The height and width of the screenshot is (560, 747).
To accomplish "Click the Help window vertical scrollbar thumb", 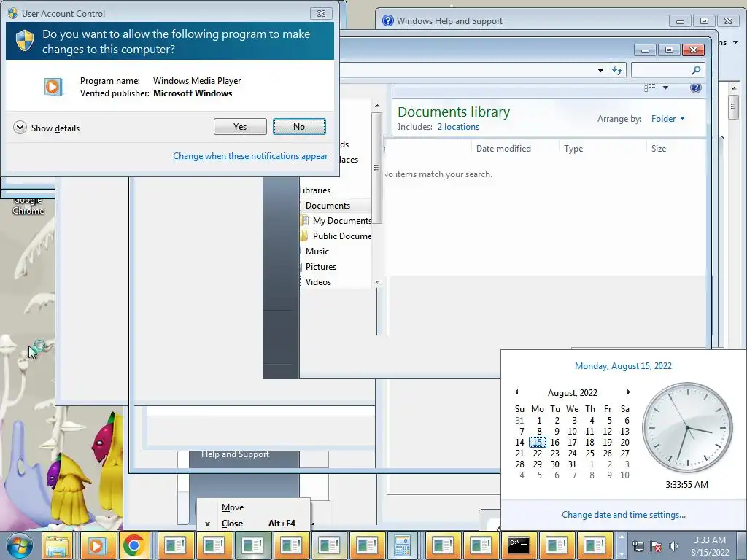I will (x=734, y=108).
